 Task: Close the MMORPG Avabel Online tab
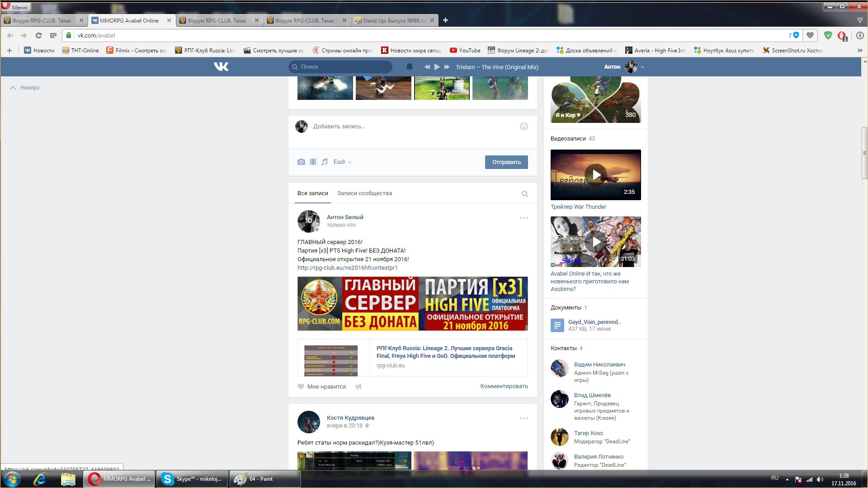[169, 20]
